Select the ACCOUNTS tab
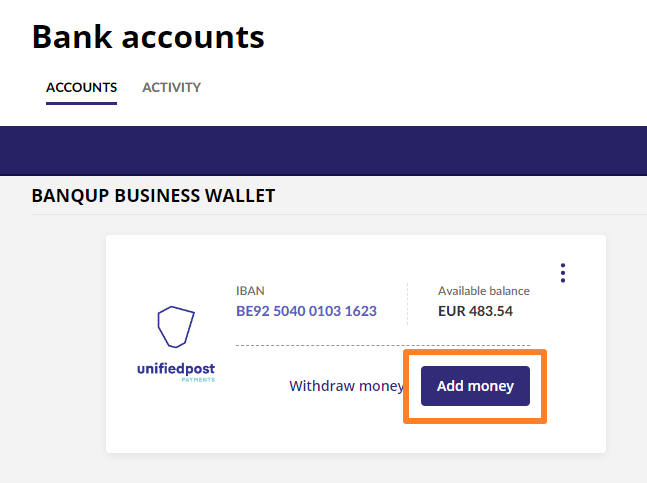 pyautogui.click(x=81, y=87)
